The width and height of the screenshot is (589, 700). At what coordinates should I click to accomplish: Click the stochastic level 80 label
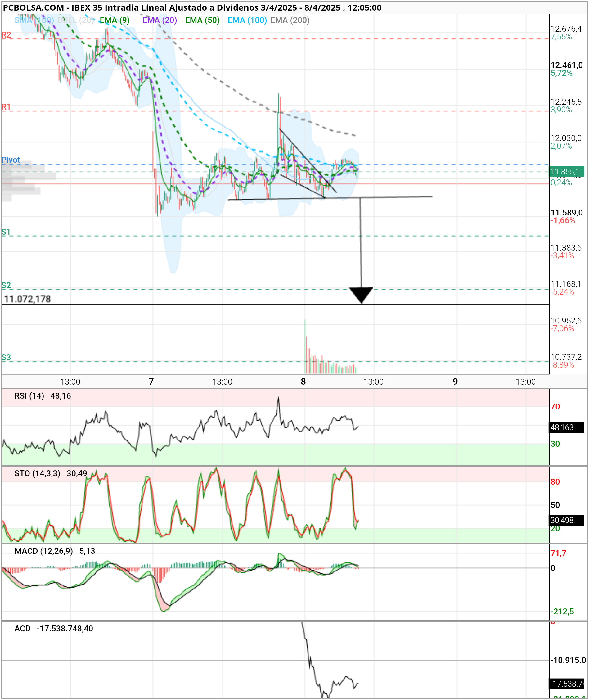(555, 481)
